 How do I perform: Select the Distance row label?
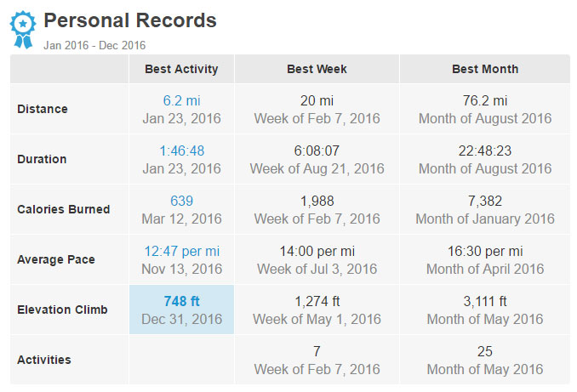point(43,109)
